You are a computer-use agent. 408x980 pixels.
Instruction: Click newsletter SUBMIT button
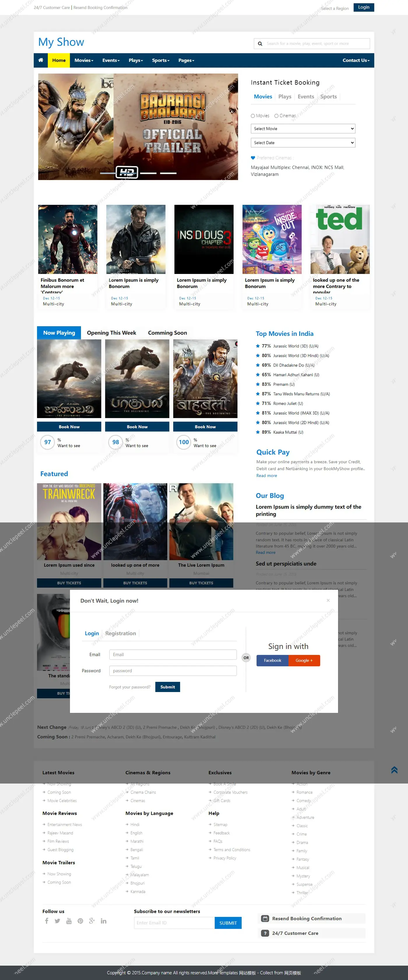(228, 923)
